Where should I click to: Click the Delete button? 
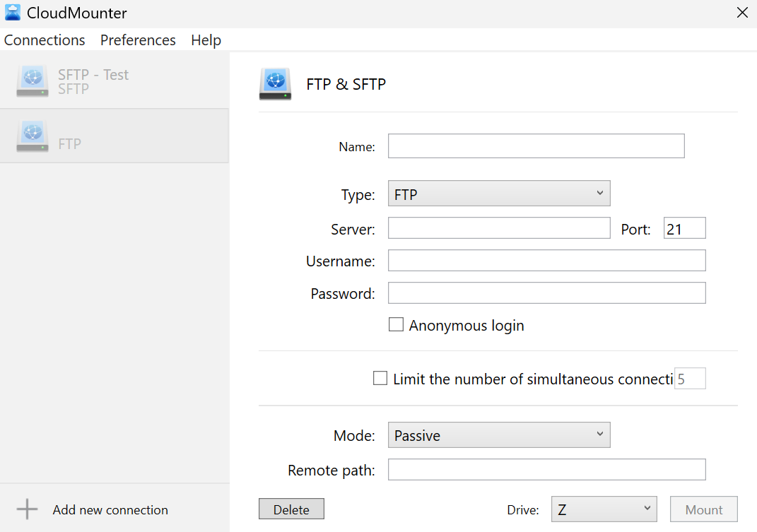(x=291, y=509)
